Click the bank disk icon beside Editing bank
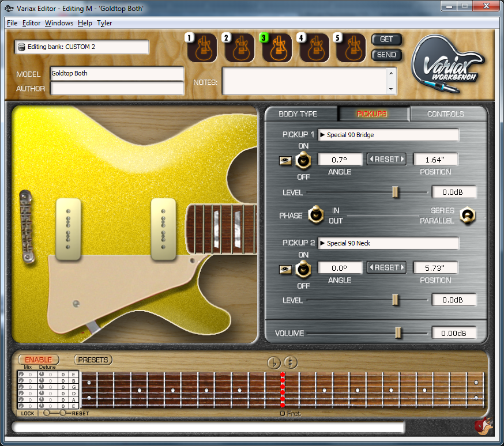 (21, 47)
